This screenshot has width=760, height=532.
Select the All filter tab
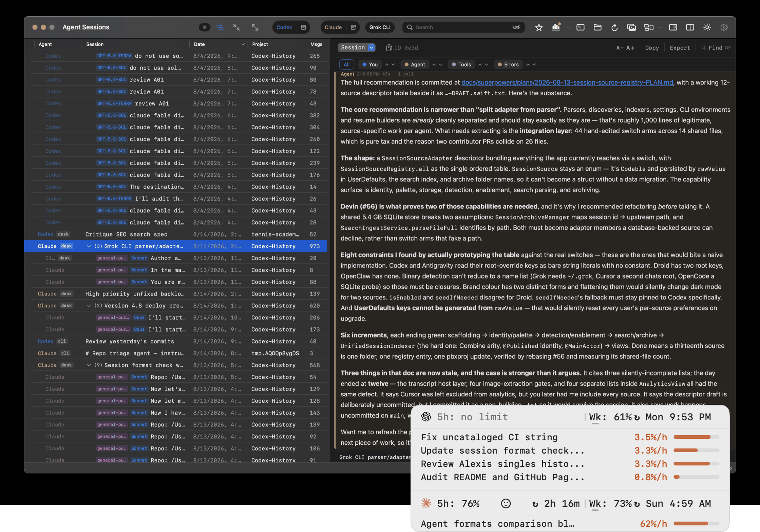[x=346, y=64]
